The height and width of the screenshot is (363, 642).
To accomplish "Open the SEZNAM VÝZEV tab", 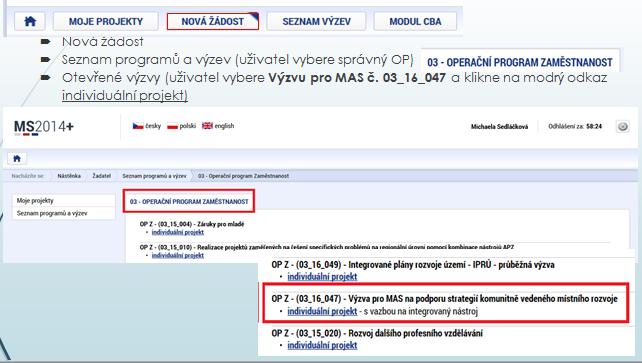I will pyautogui.click(x=316, y=21).
